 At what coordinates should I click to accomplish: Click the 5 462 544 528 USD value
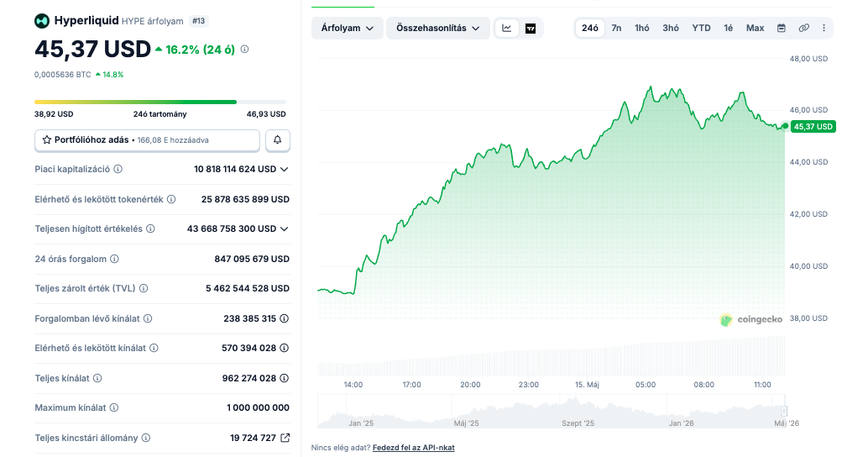pyautogui.click(x=248, y=288)
